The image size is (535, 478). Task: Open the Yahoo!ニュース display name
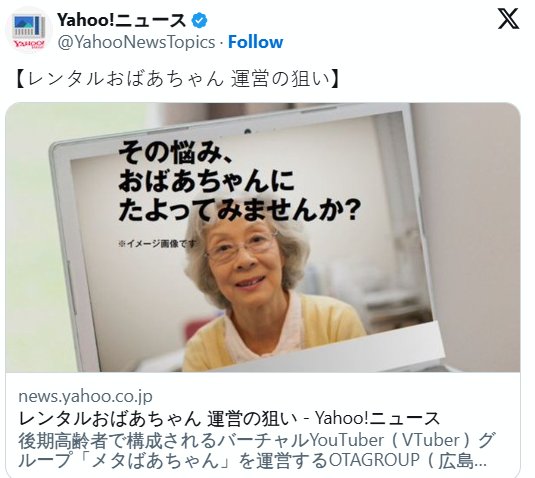pos(121,20)
